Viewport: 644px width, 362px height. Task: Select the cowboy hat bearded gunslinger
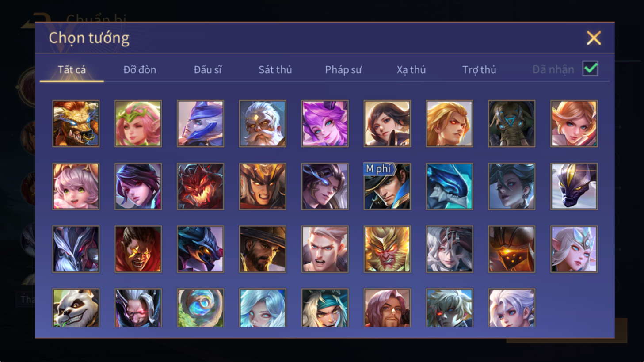263,249
